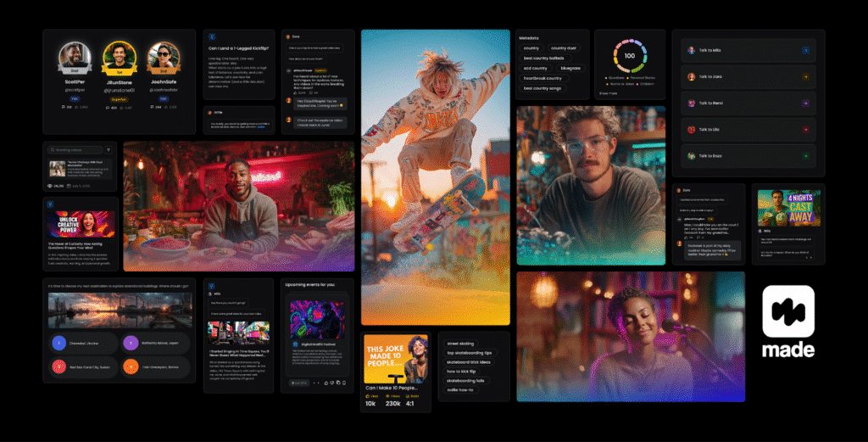Click the red arrow icon on Talk to Lilo
The height and width of the screenshot is (442, 868).
tap(805, 130)
